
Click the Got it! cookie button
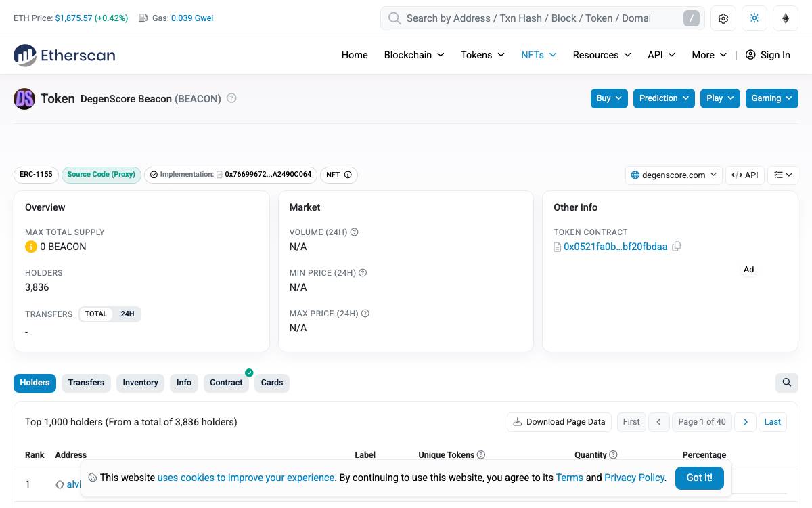699,478
